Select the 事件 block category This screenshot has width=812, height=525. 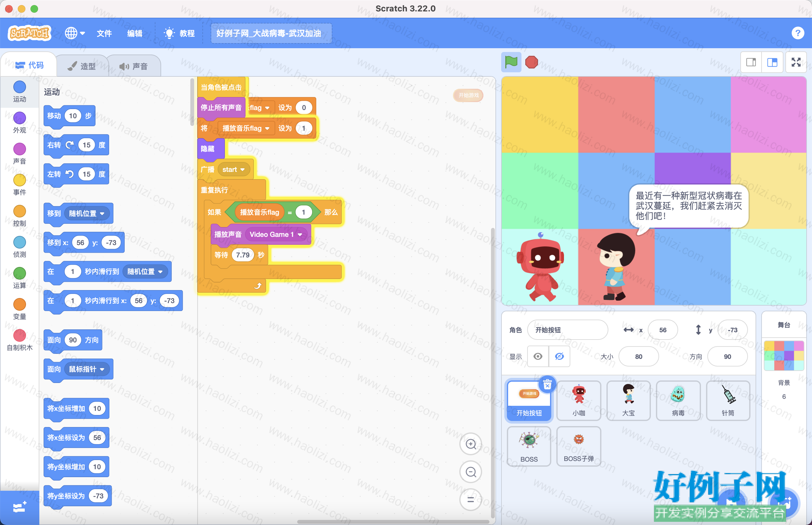19,185
